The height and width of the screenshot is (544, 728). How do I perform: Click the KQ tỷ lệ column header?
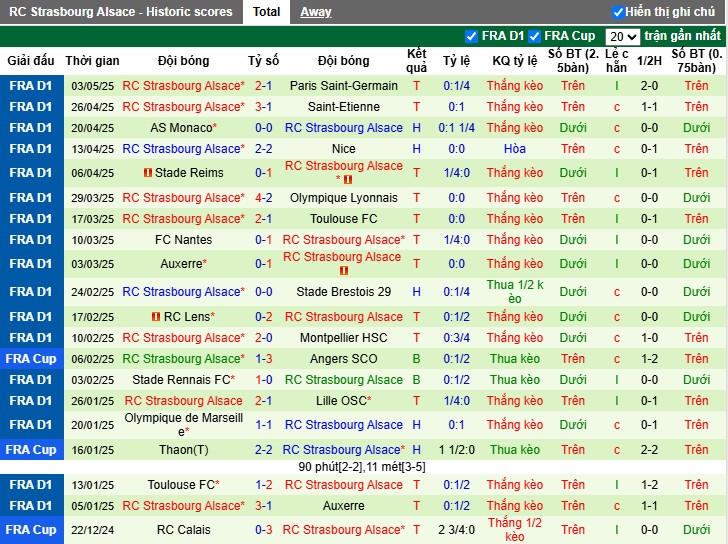click(514, 61)
